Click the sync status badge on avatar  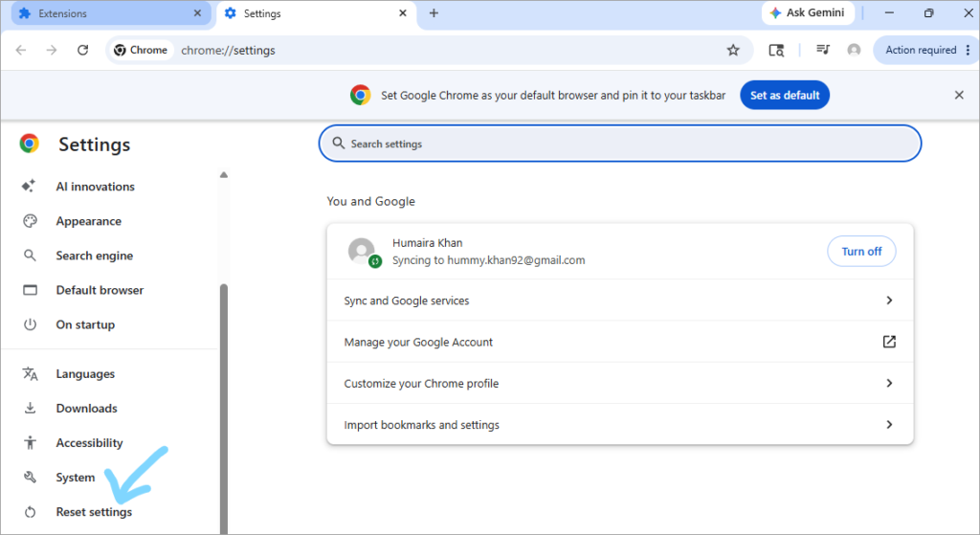click(x=375, y=261)
